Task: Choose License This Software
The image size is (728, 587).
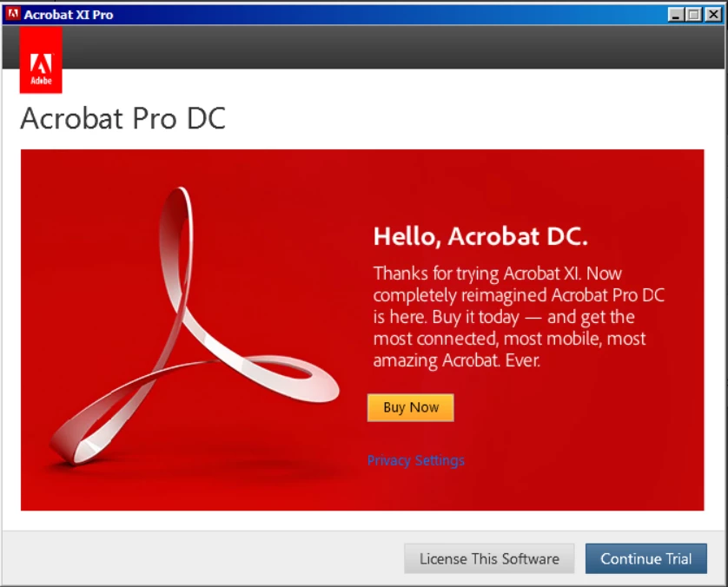Action: pyautogui.click(x=489, y=558)
